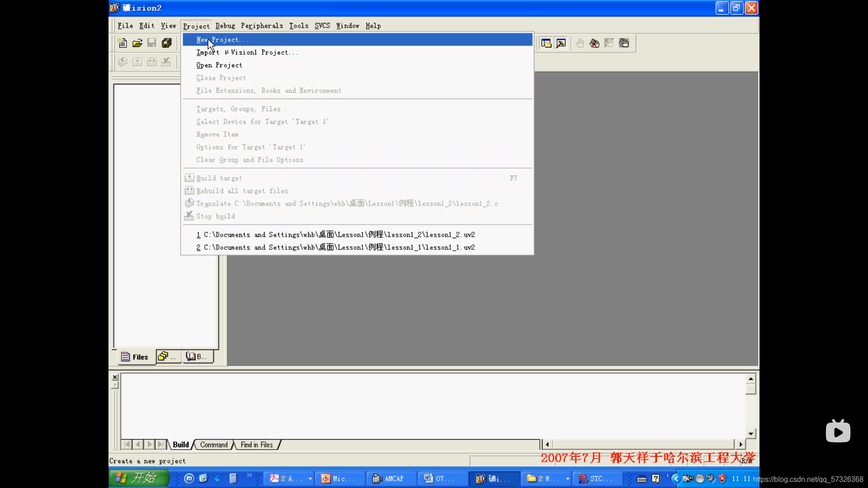Switch to the Files tab
Image resolution: width=868 pixels, height=488 pixels.
135,357
